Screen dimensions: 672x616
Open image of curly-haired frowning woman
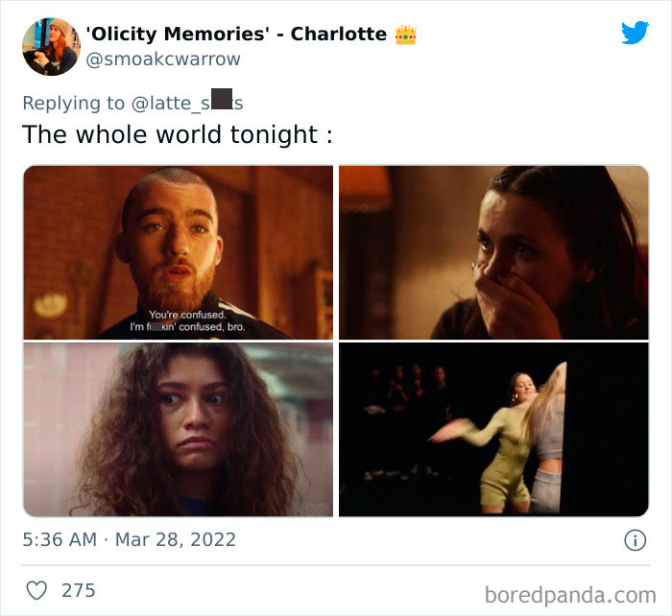coord(179,429)
